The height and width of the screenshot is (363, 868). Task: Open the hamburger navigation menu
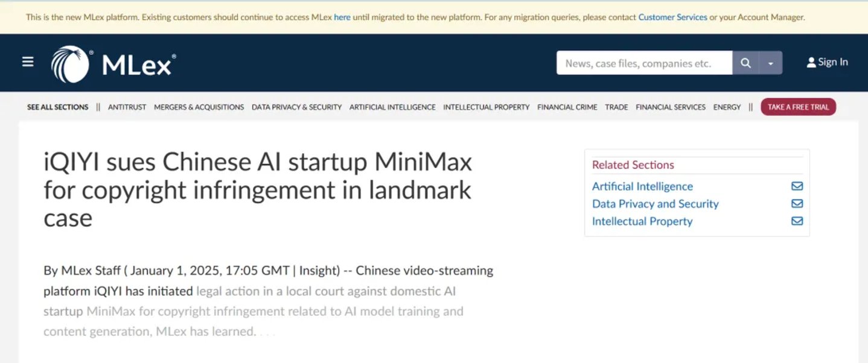click(x=28, y=62)
